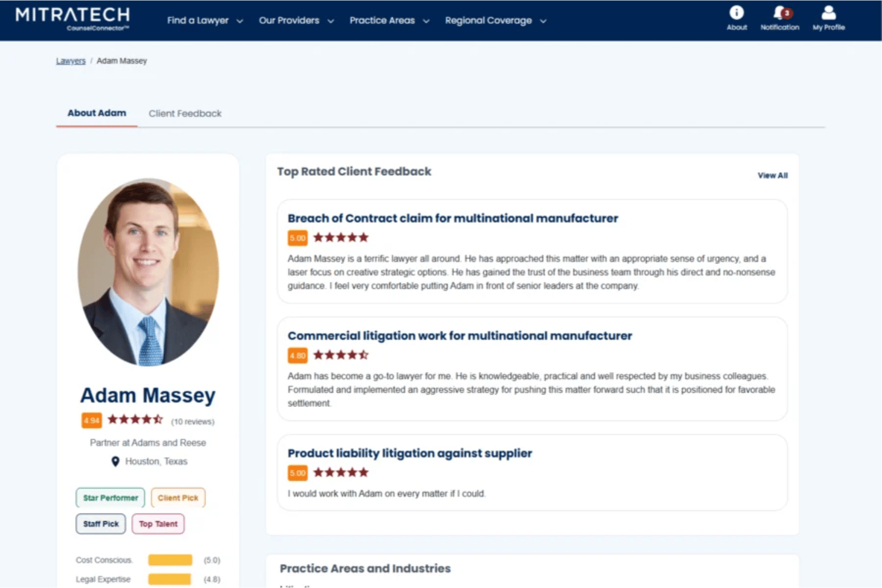Click the Mitratech CounselConnector logo
Screen dimensions: 882x588
pyautogui.click(x=73, y=18)
